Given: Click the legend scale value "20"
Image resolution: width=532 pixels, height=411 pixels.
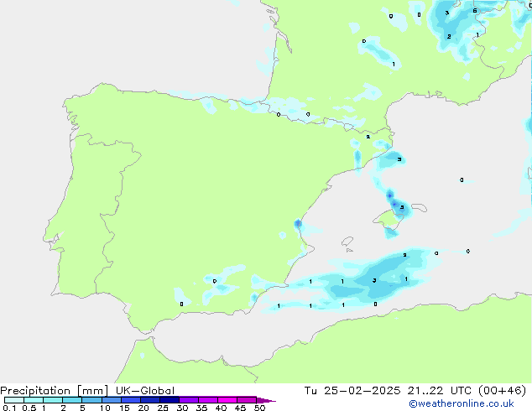Looking at the screenshot, I should coord(143,408).
